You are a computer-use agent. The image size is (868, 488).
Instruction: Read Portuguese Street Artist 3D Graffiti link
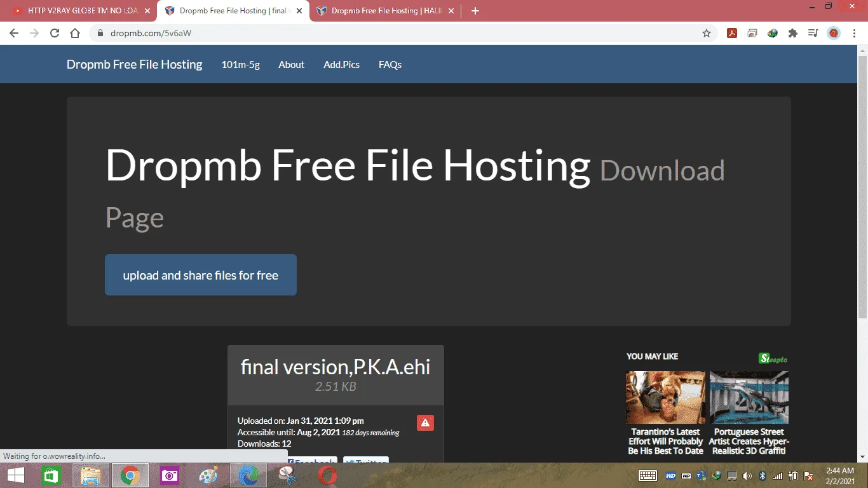coord(749,441)
